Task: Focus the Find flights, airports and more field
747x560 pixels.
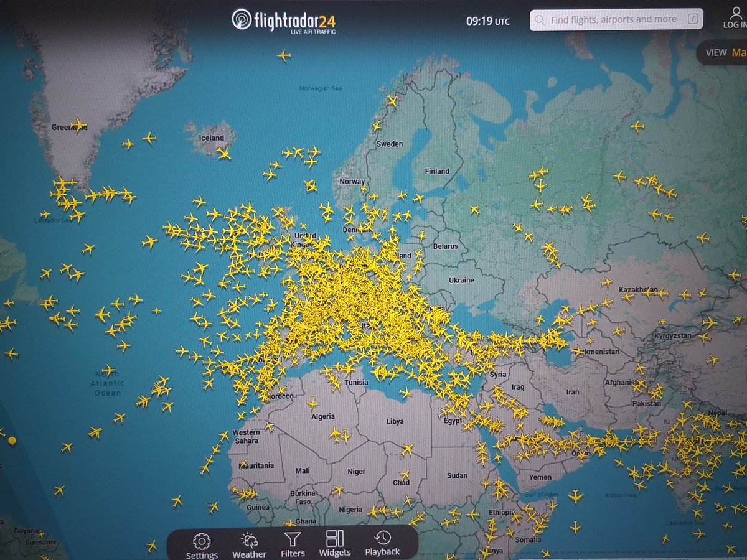Action: coord(616,20)
